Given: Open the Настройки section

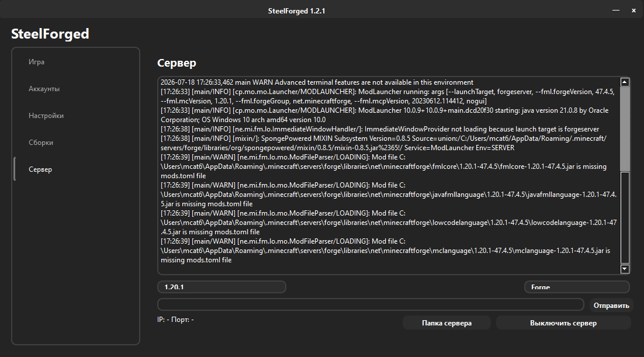Looking at the screenshot, I should pyautogui.click(x=46, y=116).
